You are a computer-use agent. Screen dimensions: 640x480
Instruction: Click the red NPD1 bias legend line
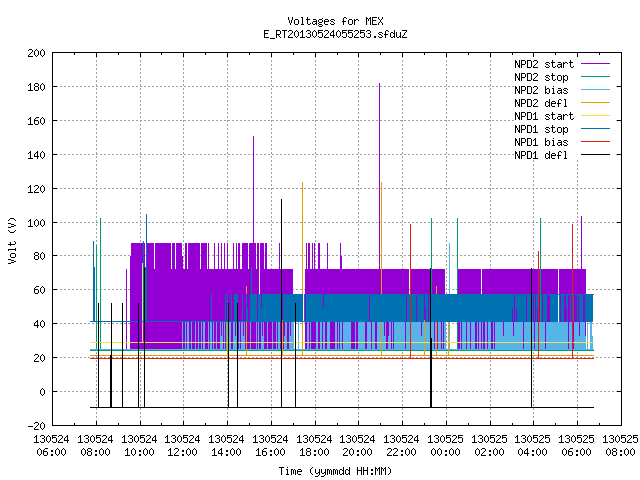point(596,142)
